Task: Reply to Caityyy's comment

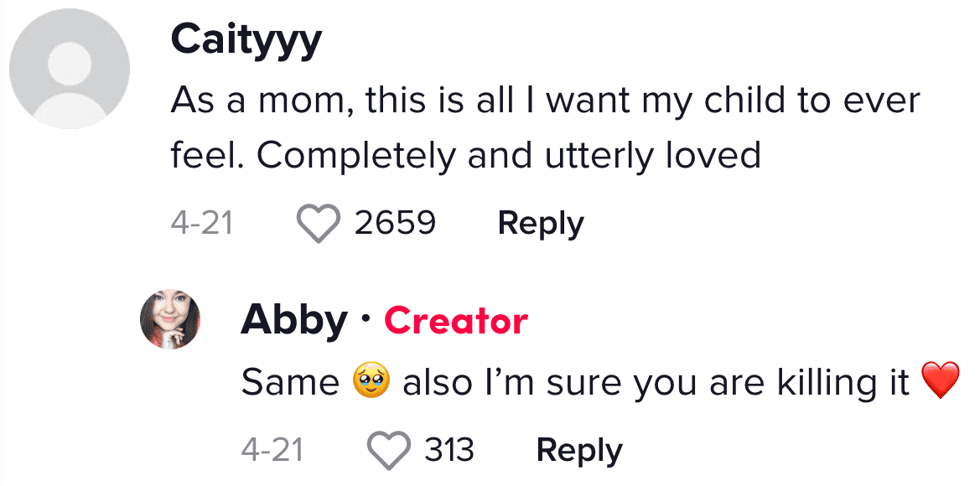Action: pos(541,223)
